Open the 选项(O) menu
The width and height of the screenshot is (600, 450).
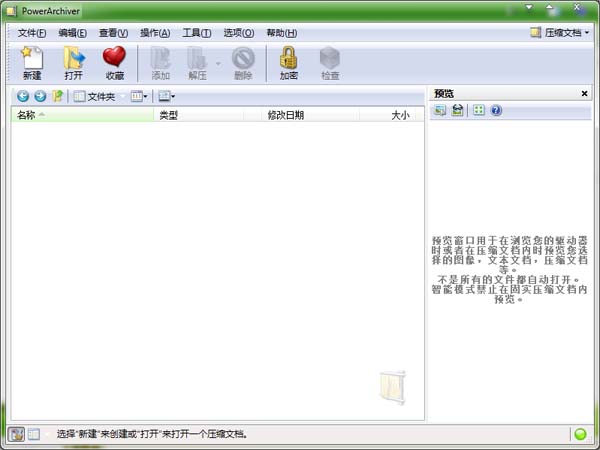[x=239, y=33]
